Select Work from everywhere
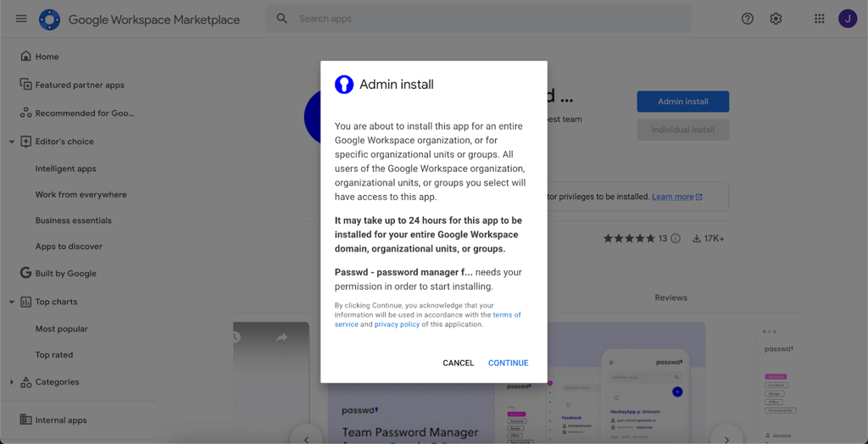868x444 pixels. coord(81,195)
